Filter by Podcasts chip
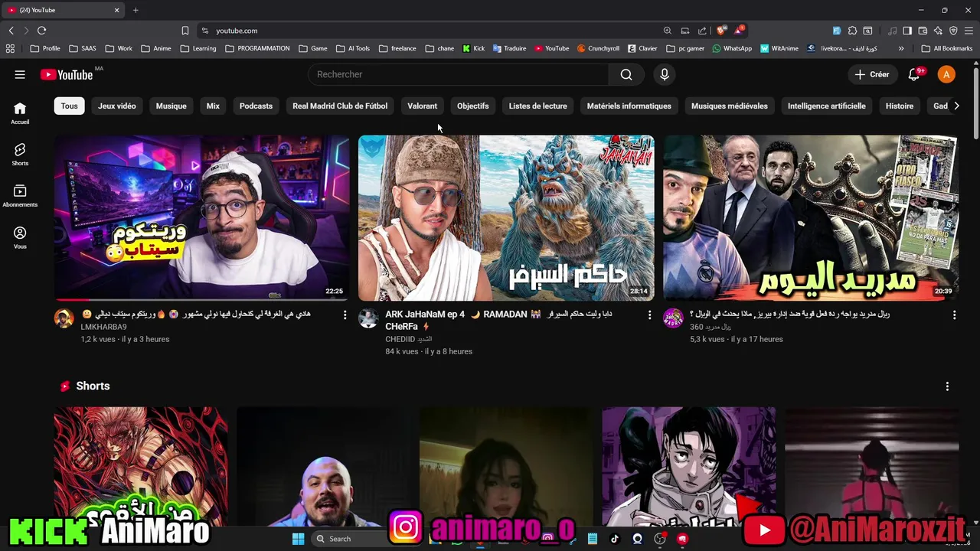The width and height of the screenshot is (980, 551). point(256,106)
